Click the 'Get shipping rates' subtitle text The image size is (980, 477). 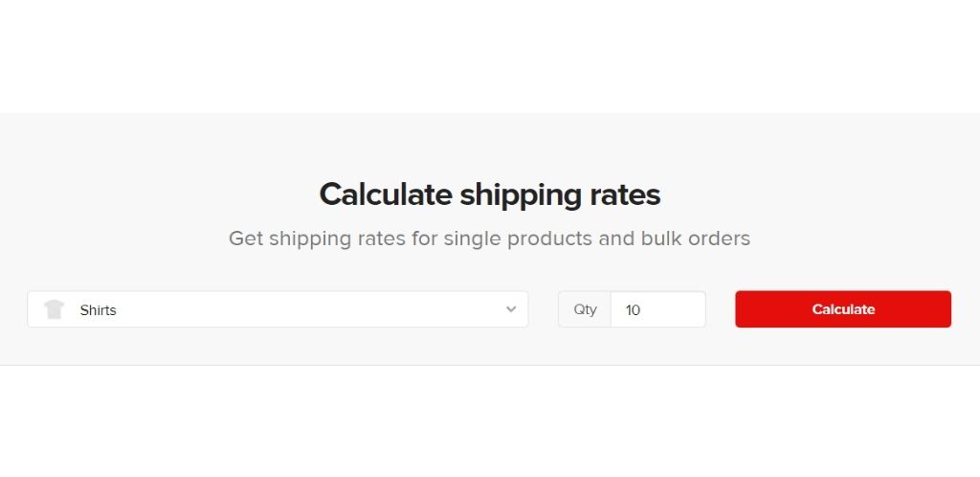pyautogui.click(x=489, y=238)
